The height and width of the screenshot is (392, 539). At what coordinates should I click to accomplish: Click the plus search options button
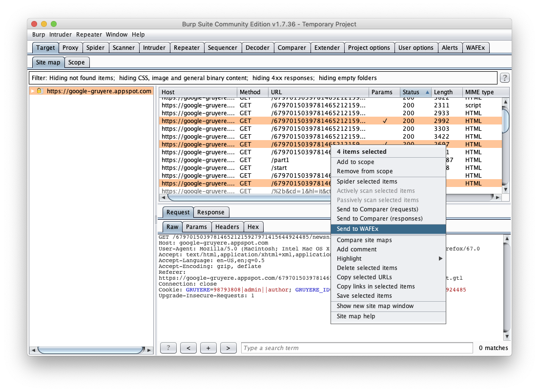pyautogui.click(x=208, y=348)
